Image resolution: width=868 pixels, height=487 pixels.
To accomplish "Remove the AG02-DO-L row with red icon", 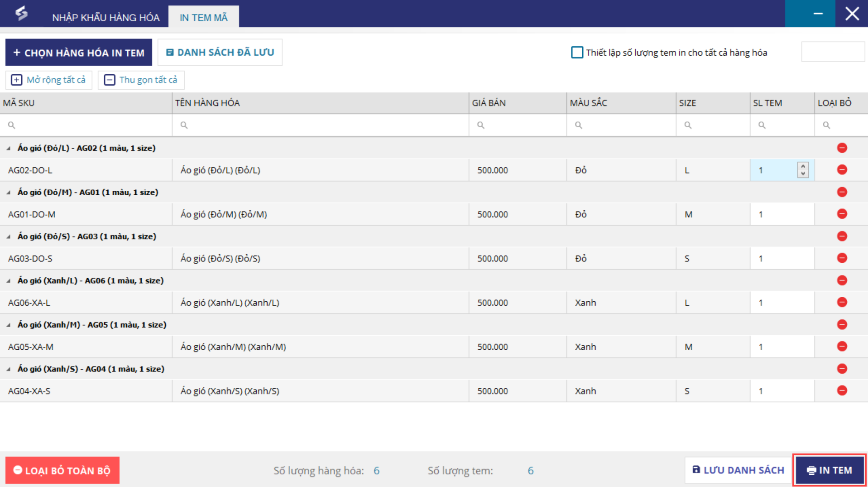I will (842, 170).
